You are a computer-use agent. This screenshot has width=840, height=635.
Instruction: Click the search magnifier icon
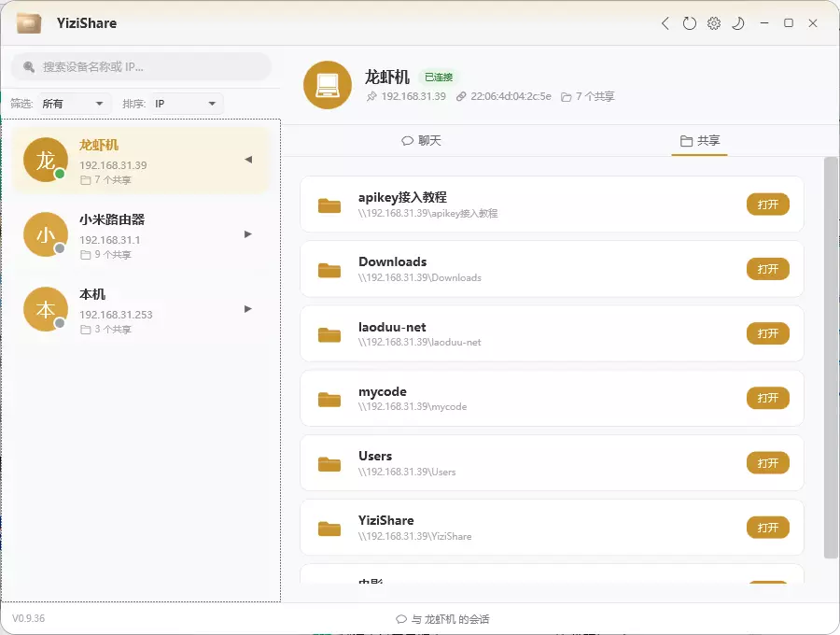point(28,67)
